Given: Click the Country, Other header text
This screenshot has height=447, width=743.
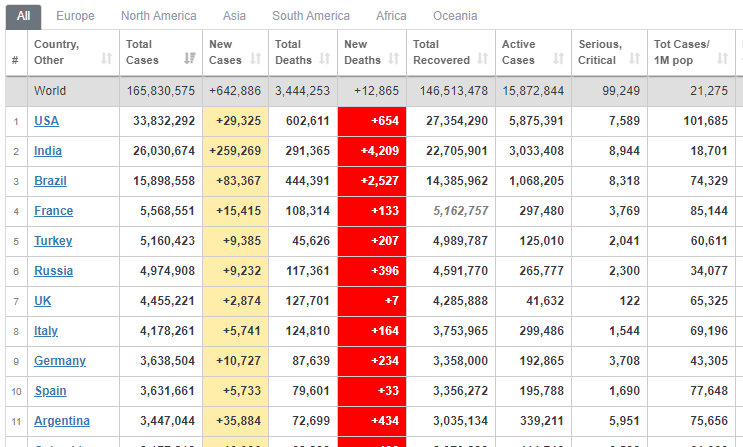Looking at the screenshot, I should (x=56, y=52).
